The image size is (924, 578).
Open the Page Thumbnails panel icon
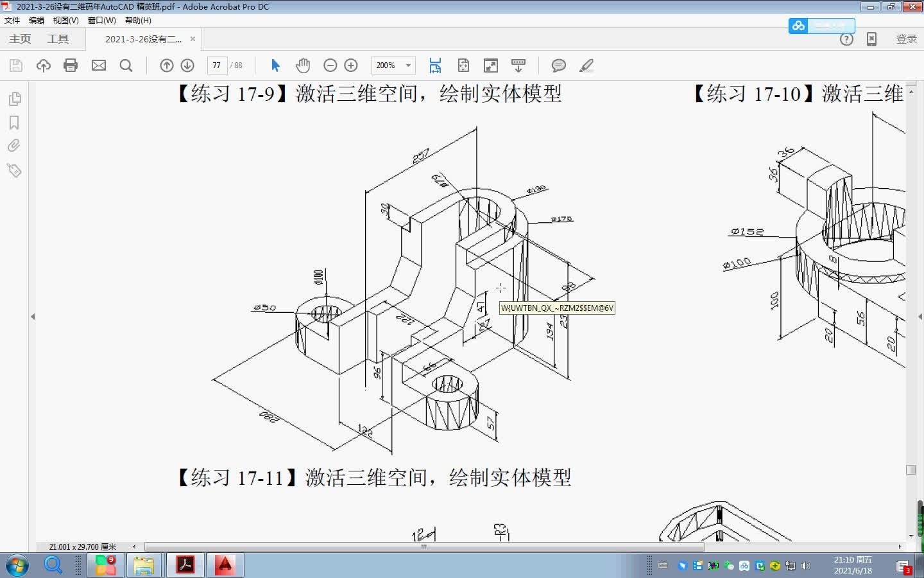pos(14,98)
